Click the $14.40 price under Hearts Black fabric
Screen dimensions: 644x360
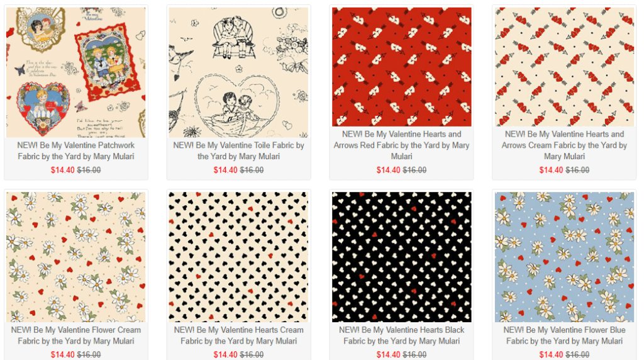pos(388,355)
